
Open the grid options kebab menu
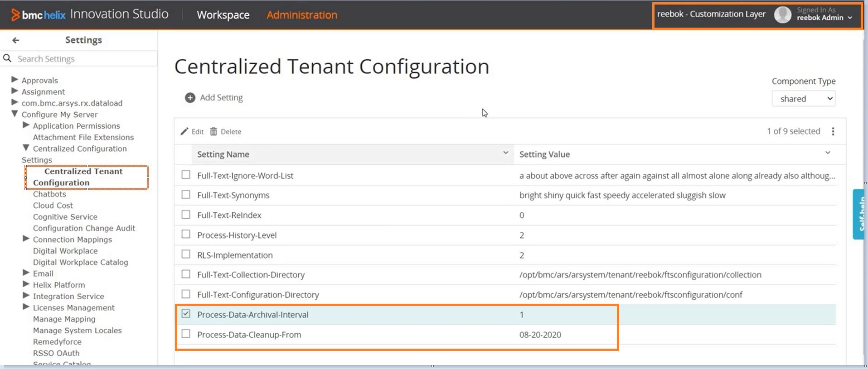pos(833,131)
